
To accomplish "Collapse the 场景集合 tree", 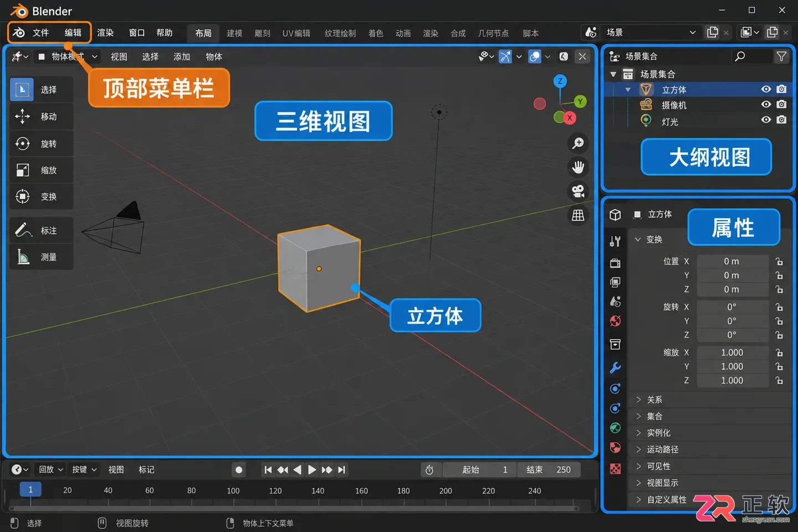I will pyautogui.click(x=613, y=74).
